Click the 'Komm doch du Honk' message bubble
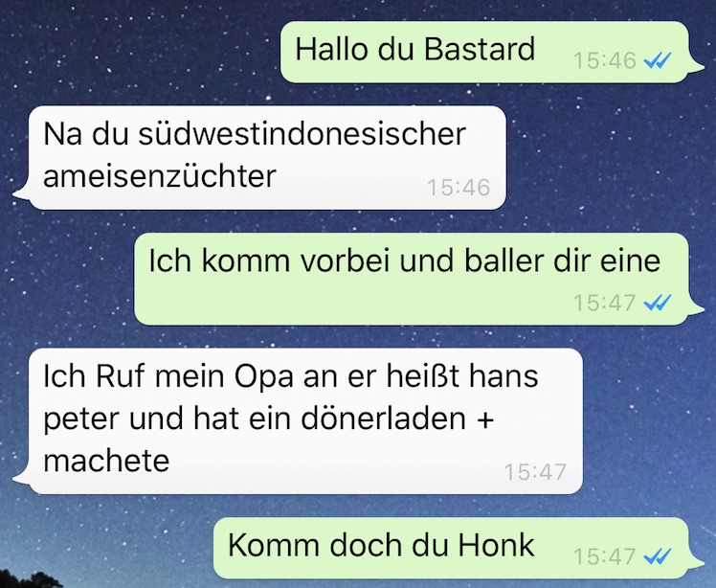The image size is (716, 588). [457, 547]
